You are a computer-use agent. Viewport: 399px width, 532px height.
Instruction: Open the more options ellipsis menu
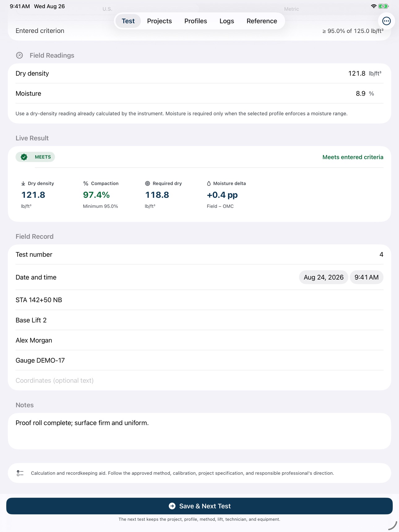pos(386,21)
